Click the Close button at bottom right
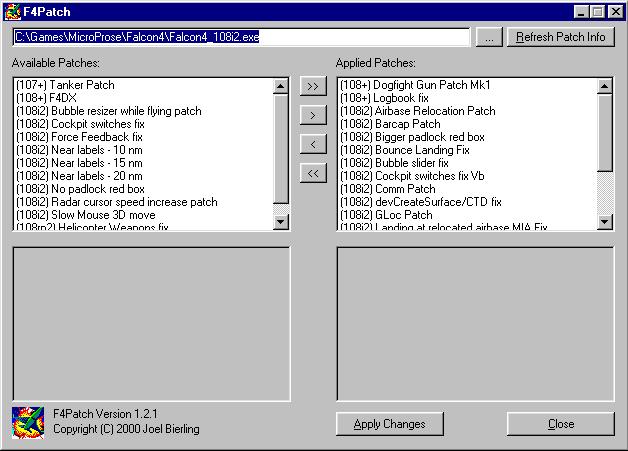Screen dimensions: 628x451 coord(560,424)
